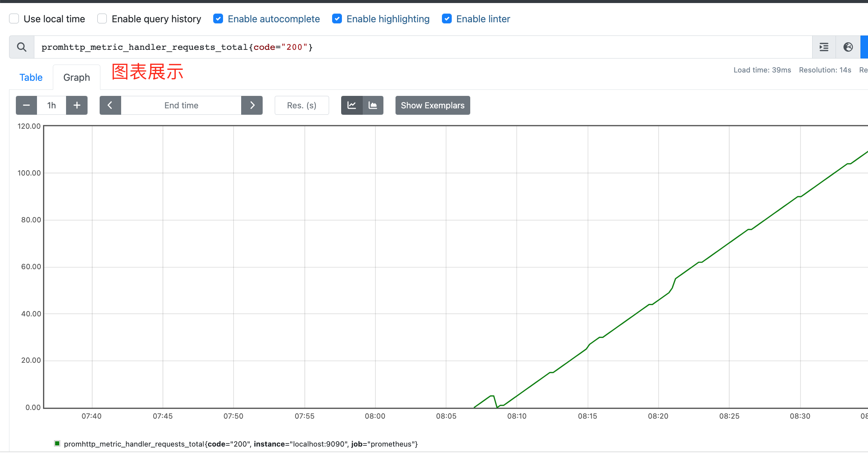Go to previous end time chevron

click(110, 105)
